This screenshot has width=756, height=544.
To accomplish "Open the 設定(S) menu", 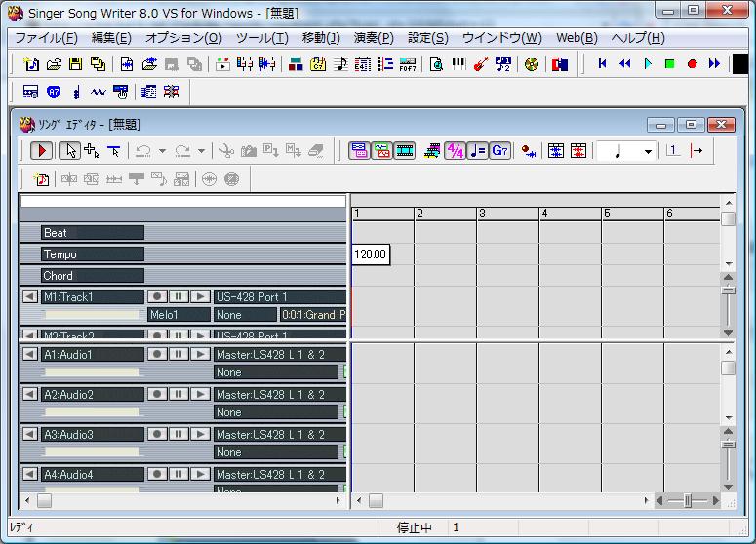I will pos(428,38).
